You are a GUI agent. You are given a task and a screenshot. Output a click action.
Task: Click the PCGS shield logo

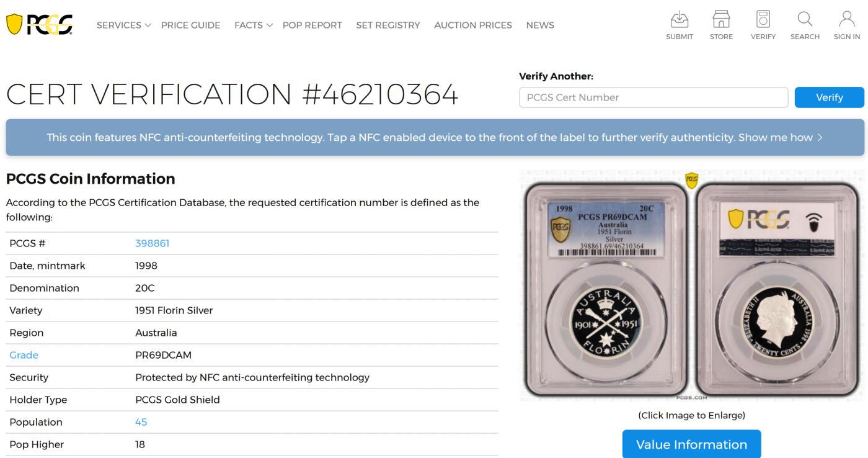[x=39, y=25]
